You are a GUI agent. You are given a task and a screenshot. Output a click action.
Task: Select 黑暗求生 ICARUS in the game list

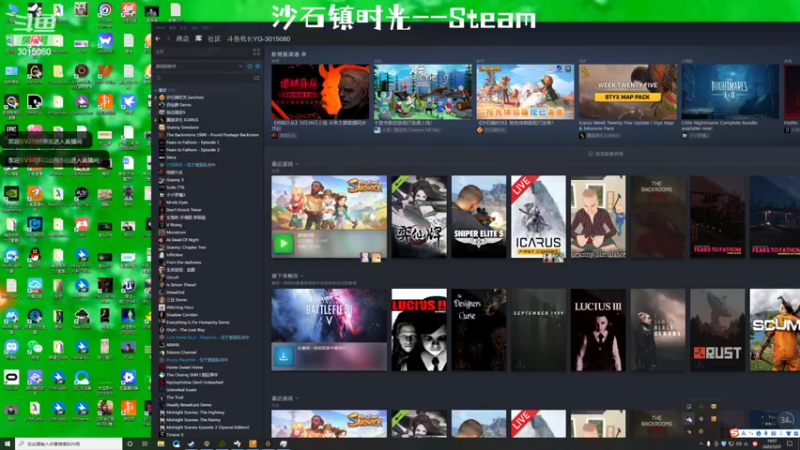182,120
